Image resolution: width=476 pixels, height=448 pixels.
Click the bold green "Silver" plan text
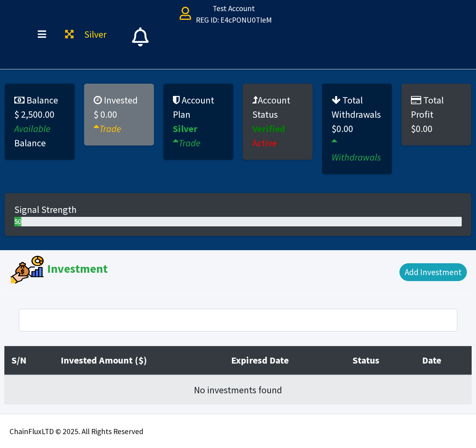[x=185, y=129]
